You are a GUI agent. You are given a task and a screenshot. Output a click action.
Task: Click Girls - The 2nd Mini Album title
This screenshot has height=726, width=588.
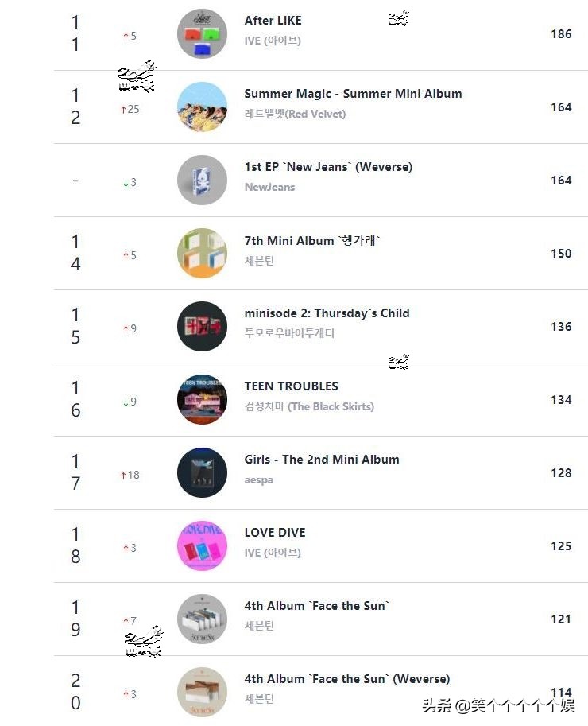click(x=322, y=460)
